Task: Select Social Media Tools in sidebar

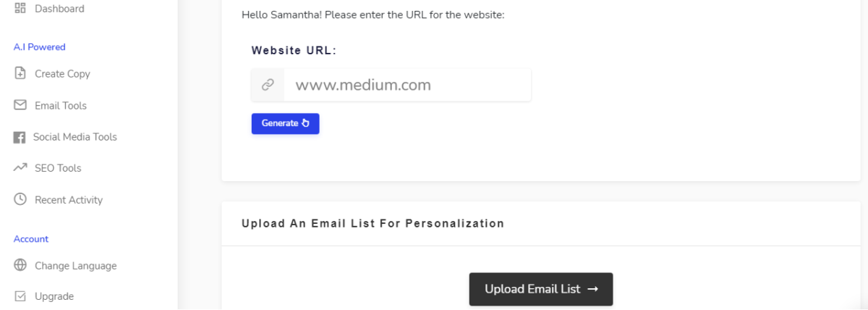Action: click(x=75, y=137)
